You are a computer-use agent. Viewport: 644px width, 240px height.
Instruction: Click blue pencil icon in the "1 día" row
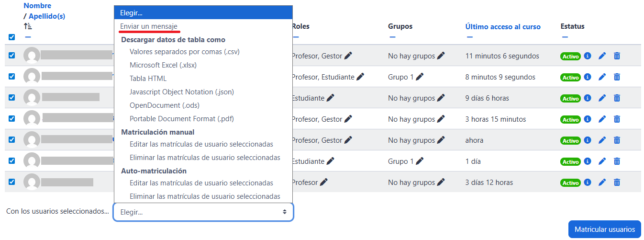(602, 161)
